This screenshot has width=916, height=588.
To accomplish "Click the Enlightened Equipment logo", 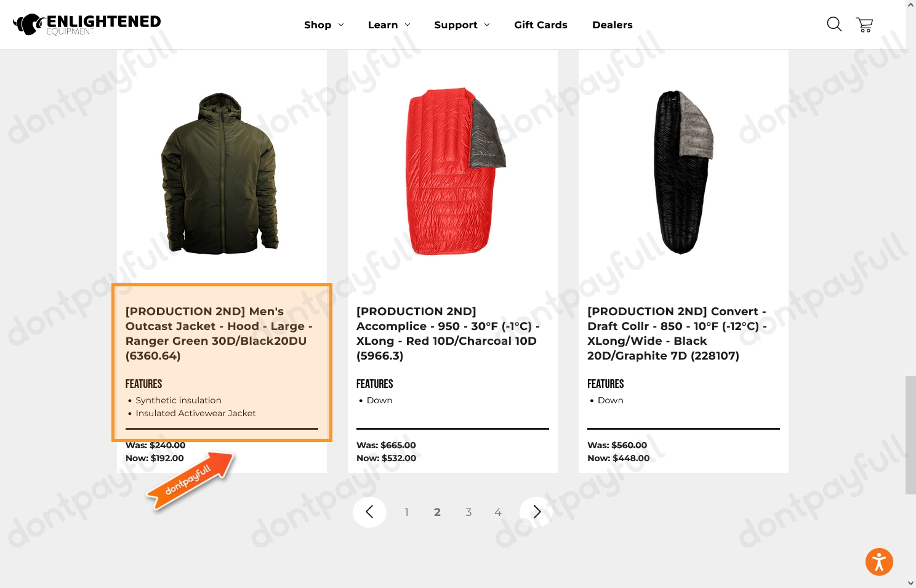I will (87, 25).
